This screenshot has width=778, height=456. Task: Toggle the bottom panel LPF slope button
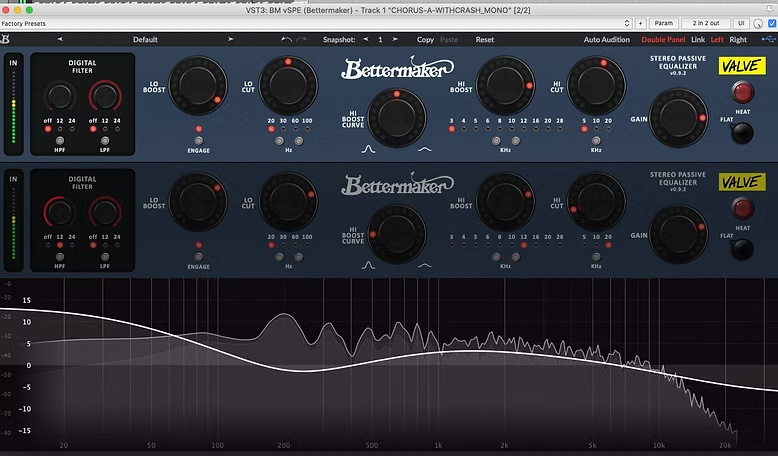click(x=105, y=257)
